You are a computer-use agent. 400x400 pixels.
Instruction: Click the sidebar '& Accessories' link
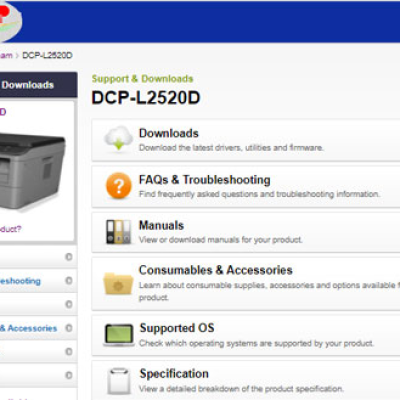[x=28, y=328]
